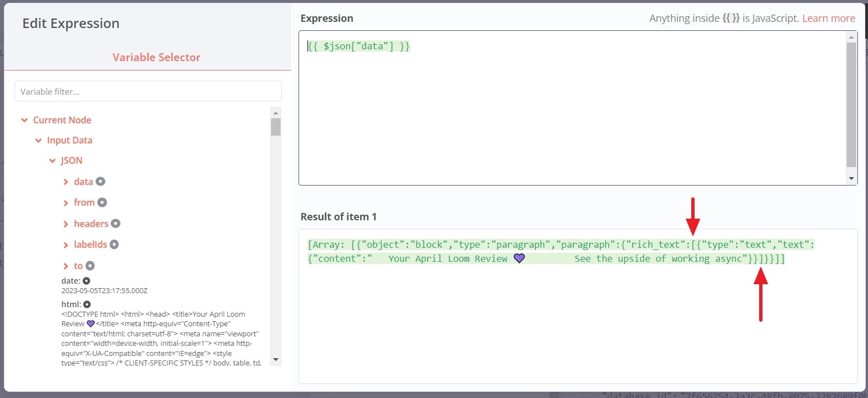Image resolution: width=868 pixels, height=398 pixels.
Task: Collapse the "JSON" node
Action: [x=52, y=160]
